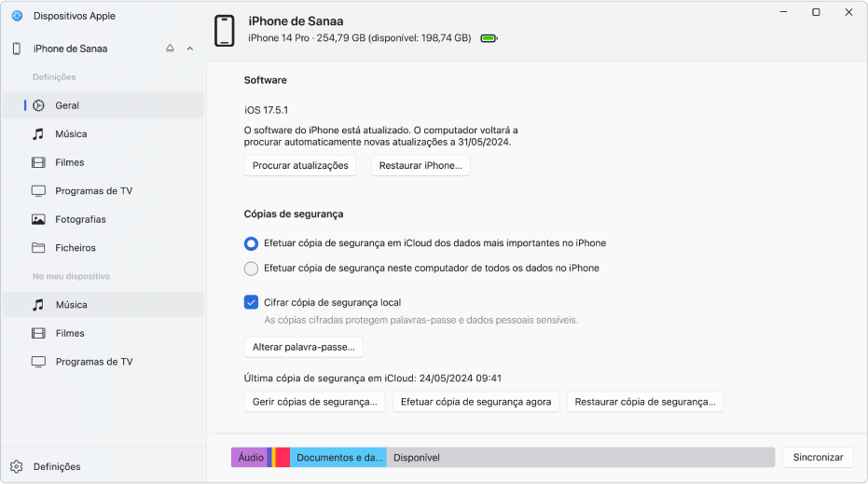The width and height of the screenshot is (868, 484).
Task: Select the Geral settings label
Action: [x=67, y=105]
